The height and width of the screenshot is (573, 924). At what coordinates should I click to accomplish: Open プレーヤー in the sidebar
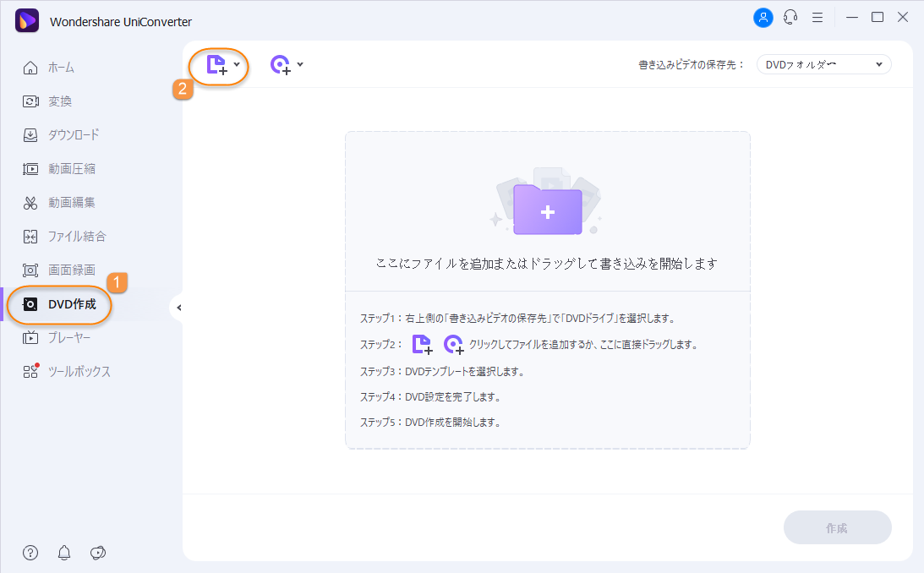(x=69, y=337)
